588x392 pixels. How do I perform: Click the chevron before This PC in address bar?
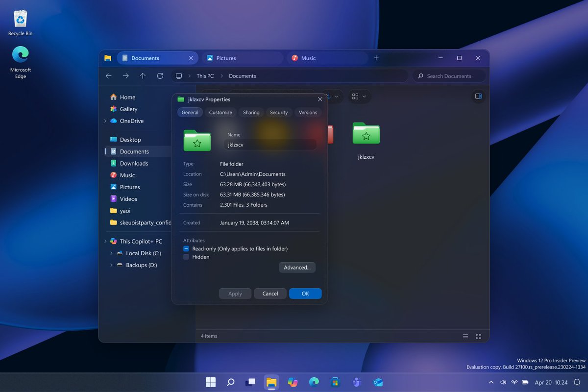click(x=190, y=76)
